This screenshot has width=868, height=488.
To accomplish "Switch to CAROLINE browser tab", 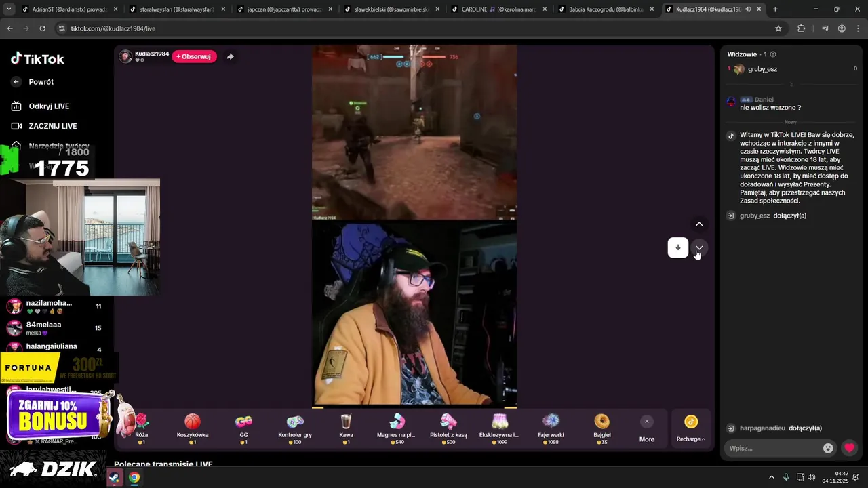I will point(499,9).
